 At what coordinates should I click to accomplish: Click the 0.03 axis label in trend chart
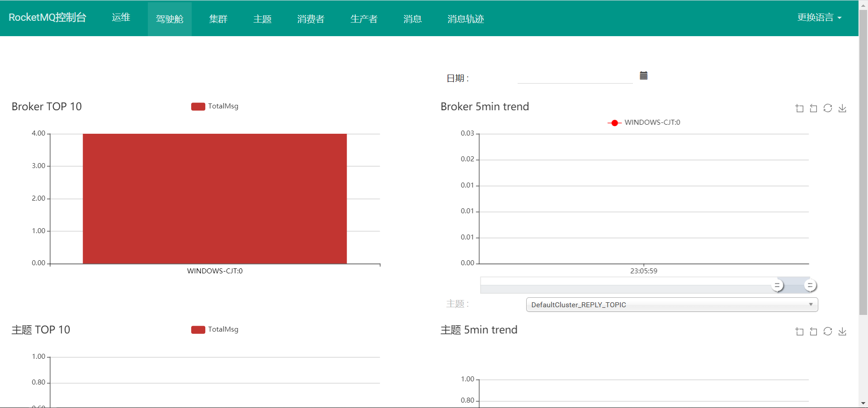pos(467,133)
